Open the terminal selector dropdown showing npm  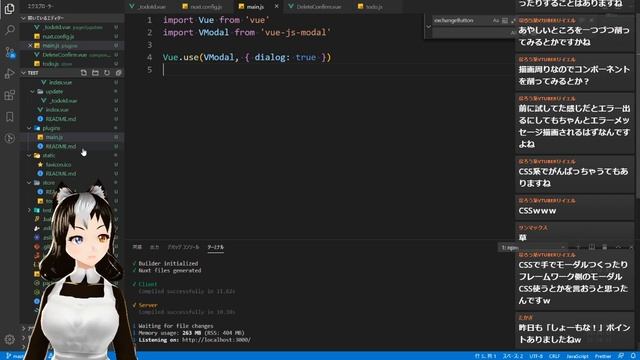pos(533,247)
